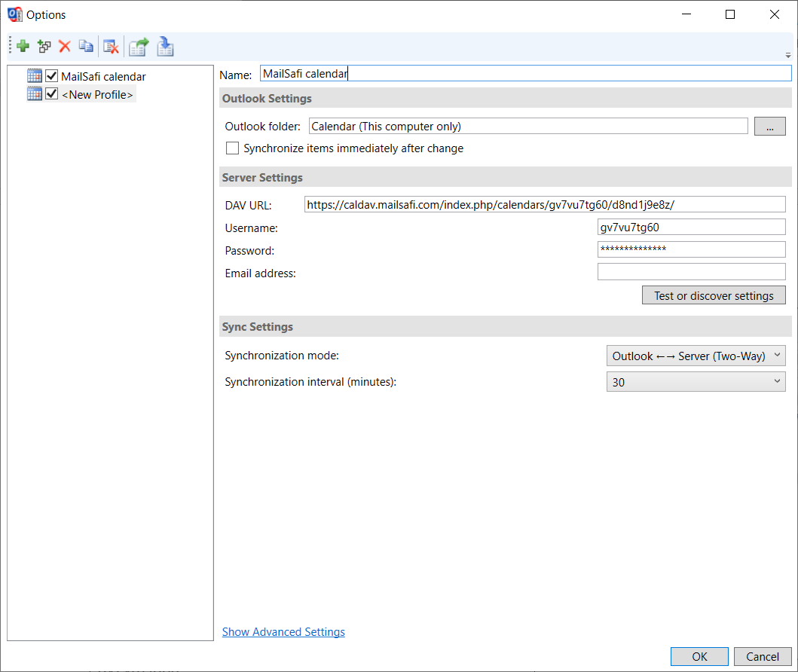
Task: Click Test or discover settings
Action: [x=714, y=295]
